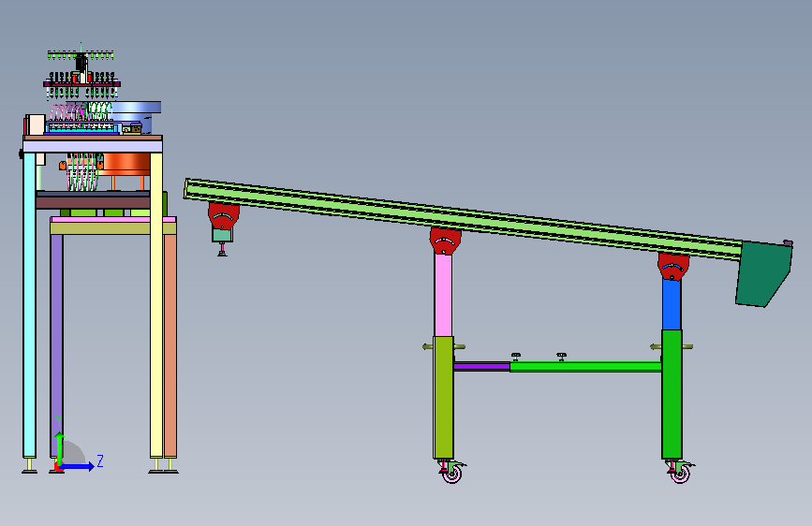812x526 pixels.
Task: Select the dark green chute at conveyor end
Action: [763, 273]
